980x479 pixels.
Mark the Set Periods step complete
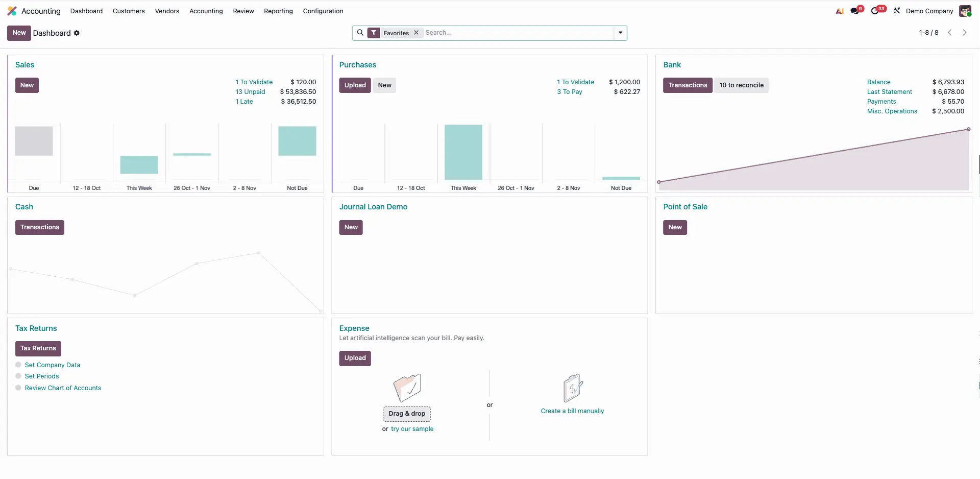[x=19, y=376]
